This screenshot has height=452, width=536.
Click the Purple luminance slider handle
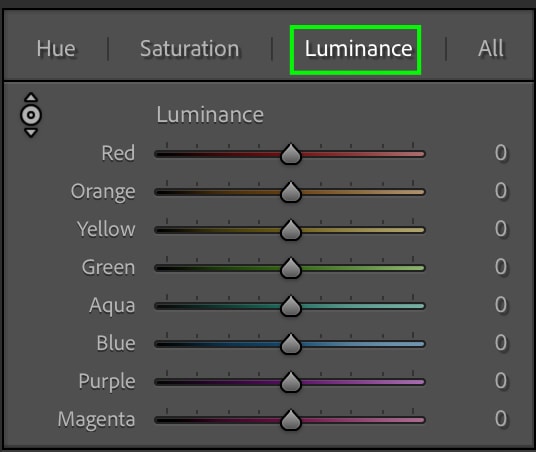291,382
